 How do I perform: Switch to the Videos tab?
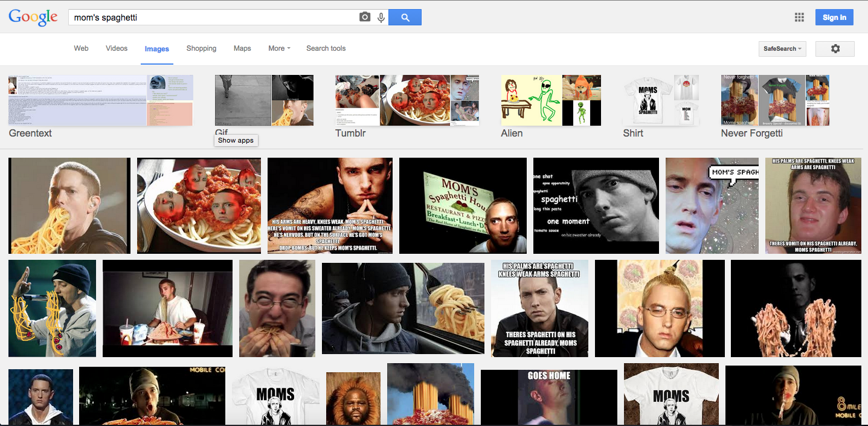(117, 48)
